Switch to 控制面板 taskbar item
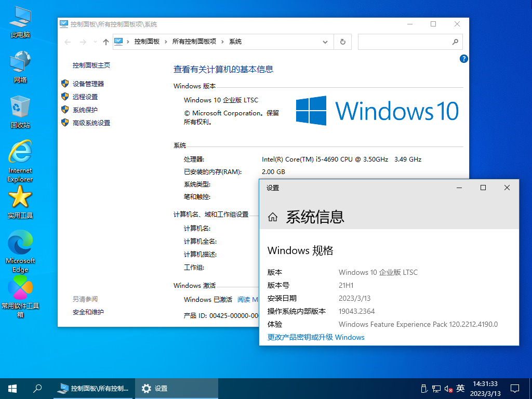This screenshot has height=399, width=532. 94,389
